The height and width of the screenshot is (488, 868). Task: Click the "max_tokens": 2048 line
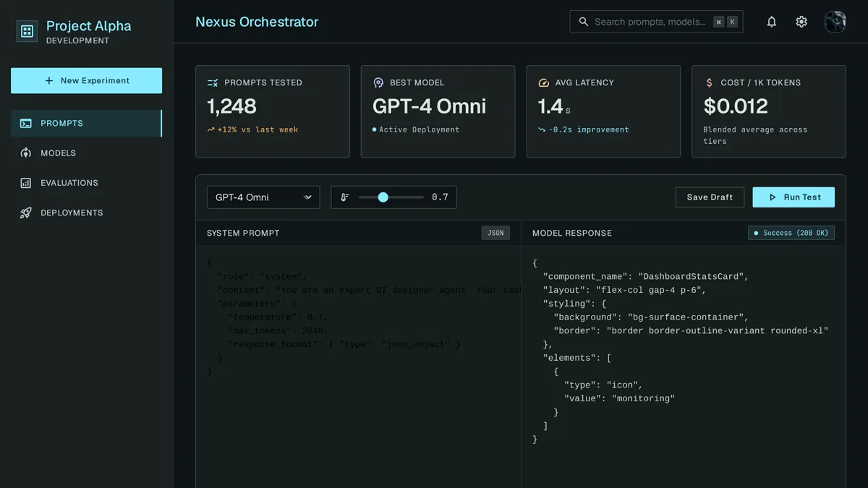tap(278, 330)
